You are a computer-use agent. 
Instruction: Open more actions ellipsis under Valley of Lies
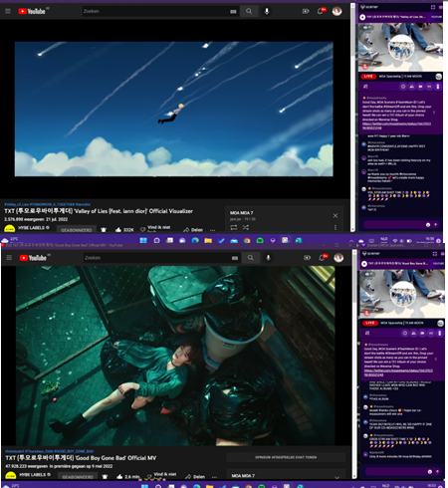[x=212, y=230]
